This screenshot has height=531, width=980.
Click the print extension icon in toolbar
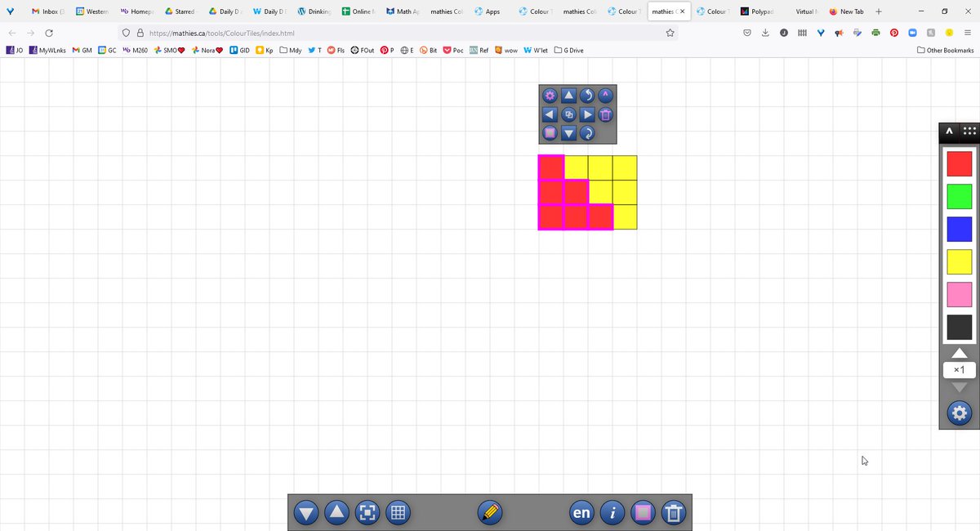875,33
